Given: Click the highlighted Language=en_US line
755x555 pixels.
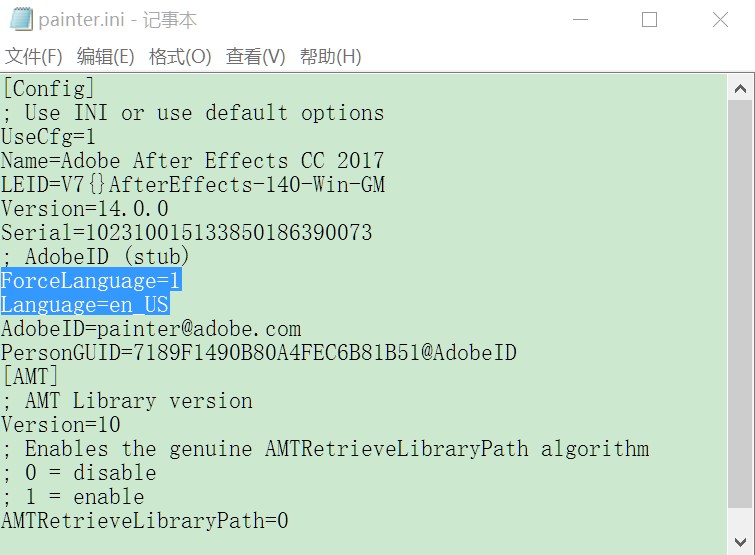Looking at the screenshot, I should (x=85, y=304).
